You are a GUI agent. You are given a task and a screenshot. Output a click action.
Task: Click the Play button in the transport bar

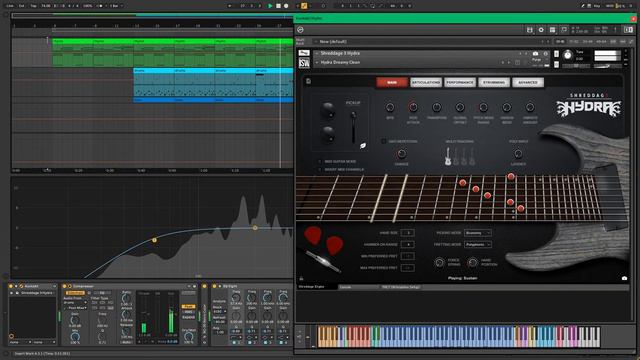(270, 6)
